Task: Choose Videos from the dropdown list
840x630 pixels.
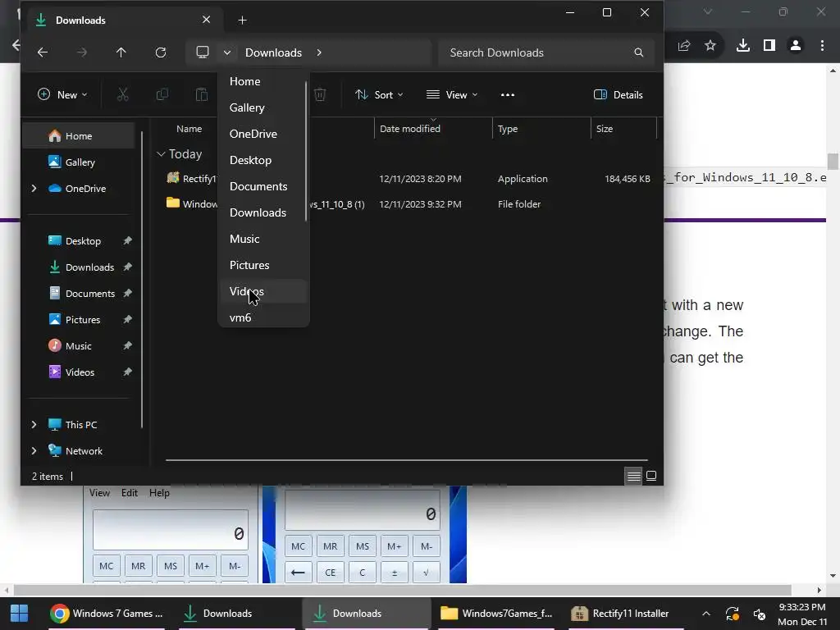Action: click(263, 291)
